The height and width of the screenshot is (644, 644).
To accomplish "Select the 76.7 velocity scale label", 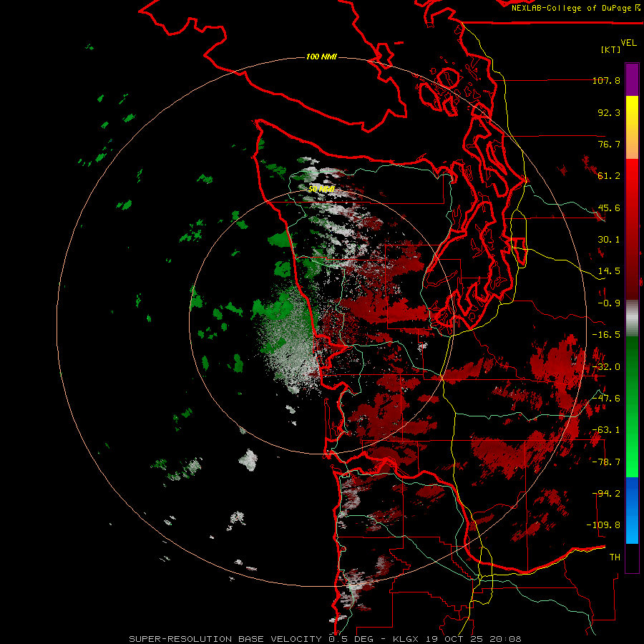I will [609, 144].
